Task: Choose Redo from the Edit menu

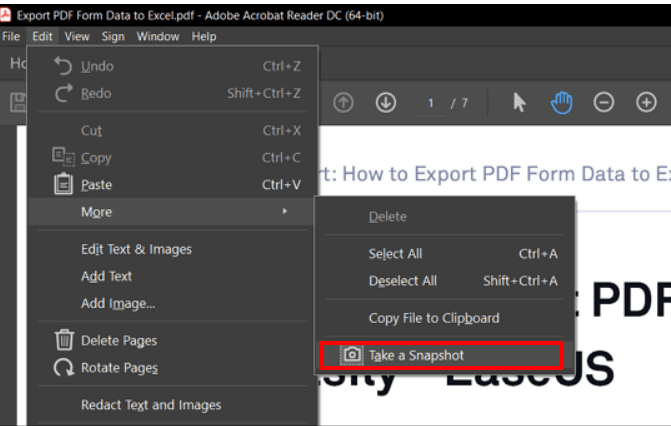Action: click(x=172, y=93)
